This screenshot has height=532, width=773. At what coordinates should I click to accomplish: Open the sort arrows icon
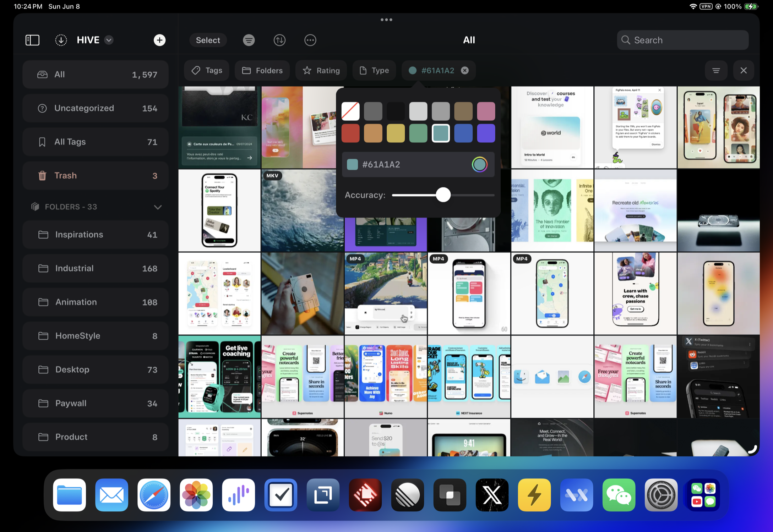pos(279,40)
